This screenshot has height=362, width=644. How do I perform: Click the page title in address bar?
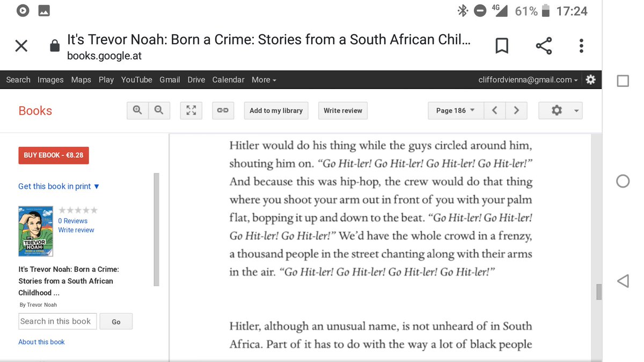click(x=269, y=40)
